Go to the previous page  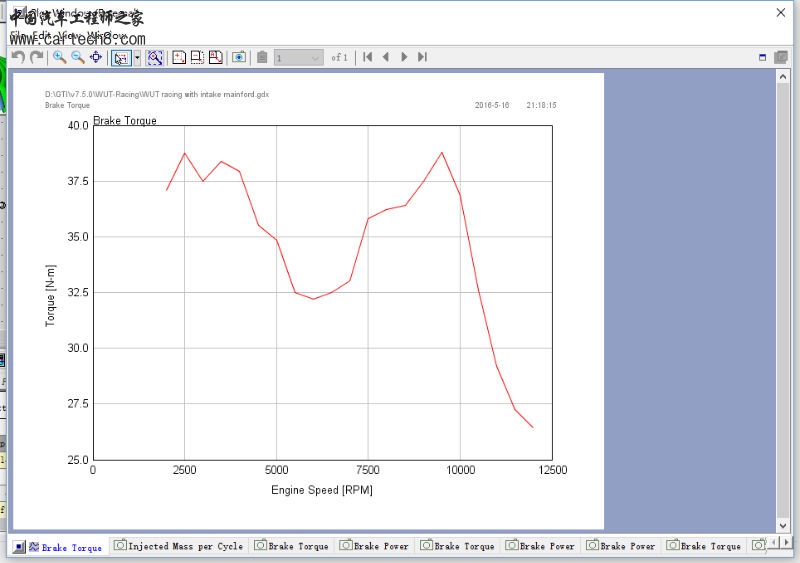[x=386, y=57]
